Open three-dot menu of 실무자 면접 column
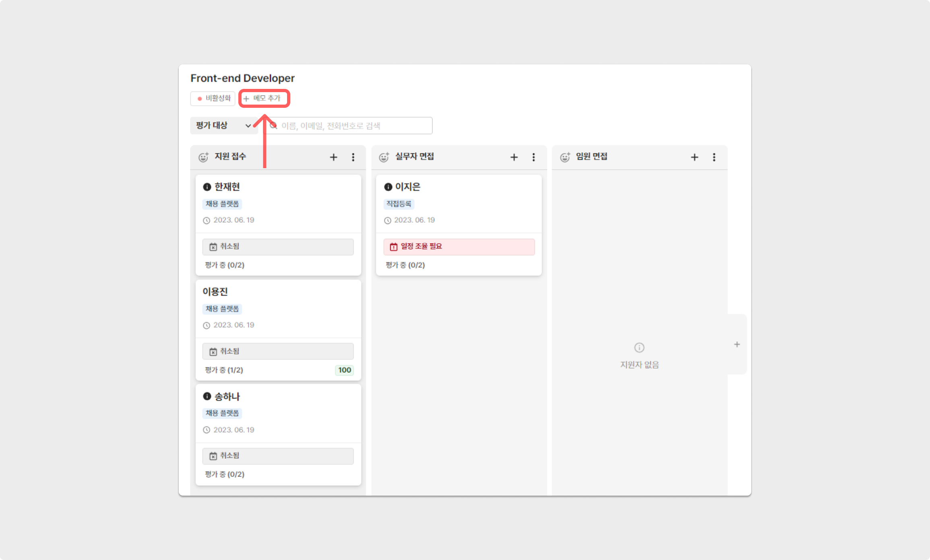Viewport: 930px width, 560px height. pyautogui.click(x=533, y=157)
